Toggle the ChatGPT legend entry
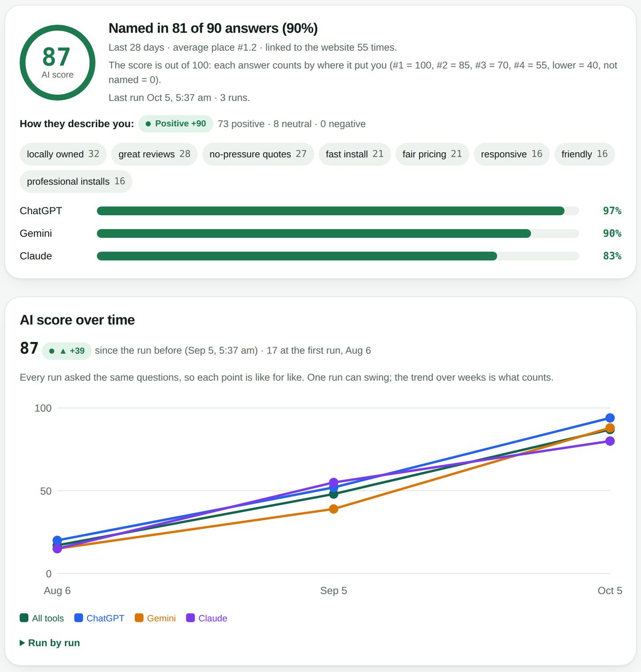 99,618
